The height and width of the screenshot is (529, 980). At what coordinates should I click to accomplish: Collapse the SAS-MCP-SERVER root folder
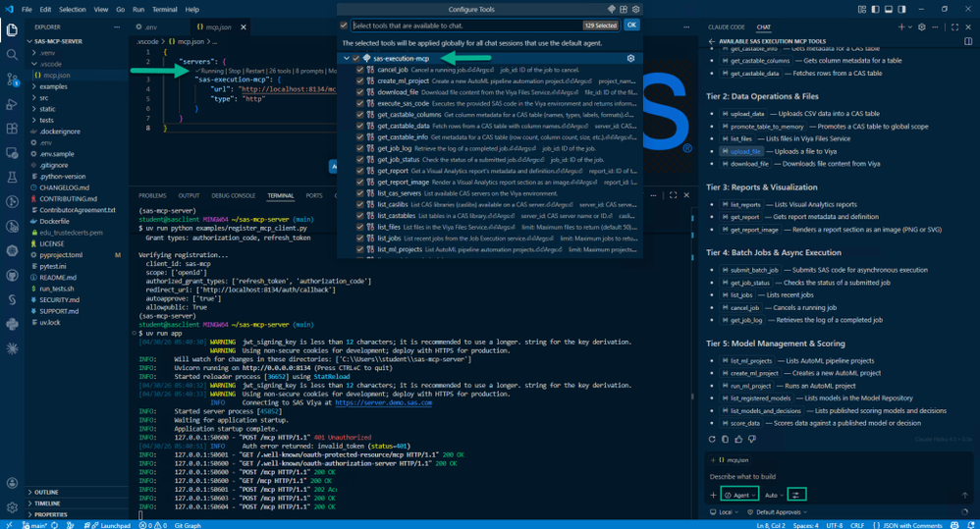(x=59, y=41)
